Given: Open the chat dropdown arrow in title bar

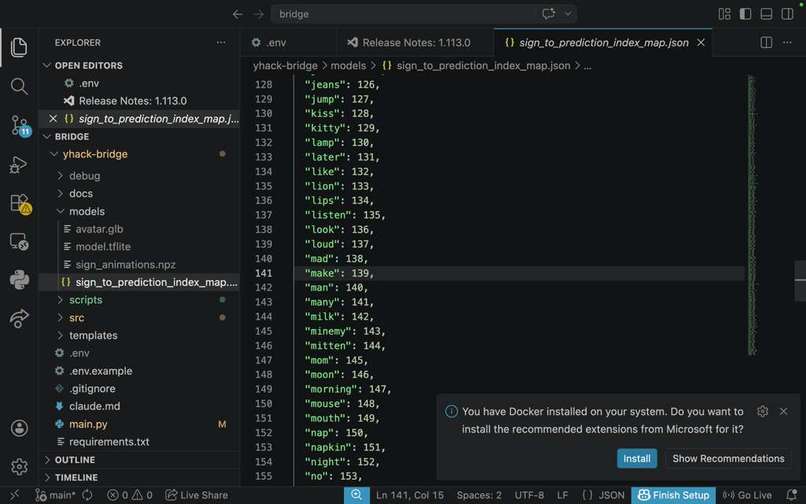Looking at the screenshot, I should 568,14.
